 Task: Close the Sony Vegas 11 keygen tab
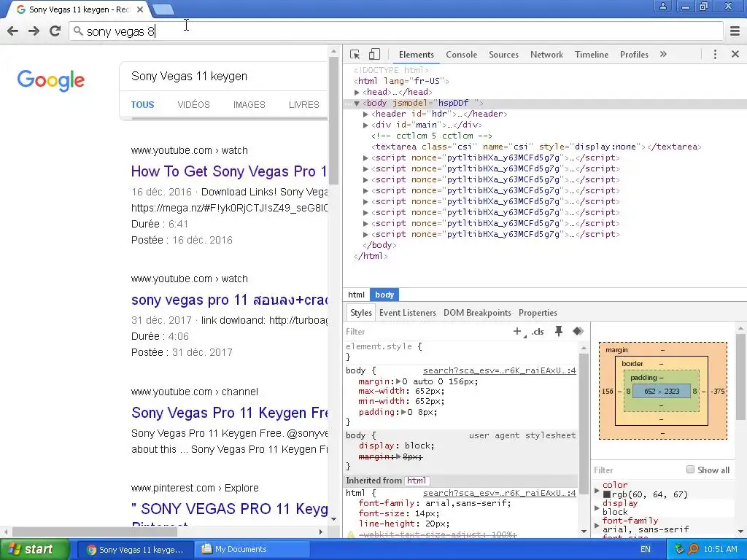point(140,9)
